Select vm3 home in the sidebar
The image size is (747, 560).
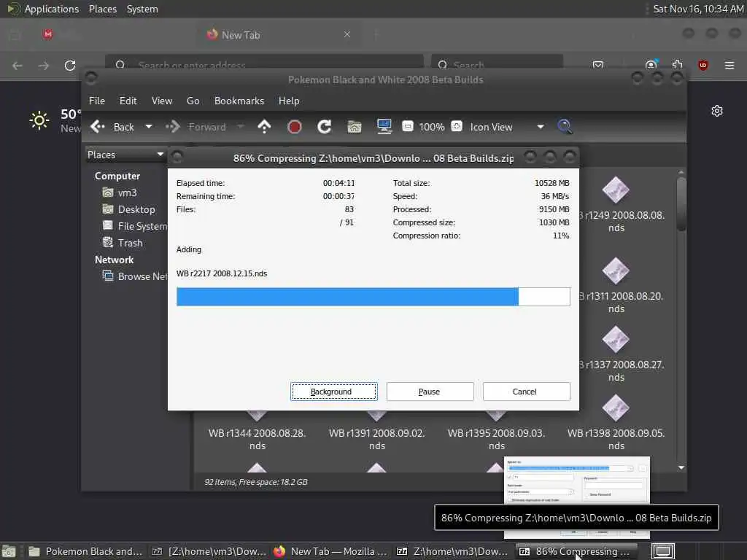(x=120, y=192)
